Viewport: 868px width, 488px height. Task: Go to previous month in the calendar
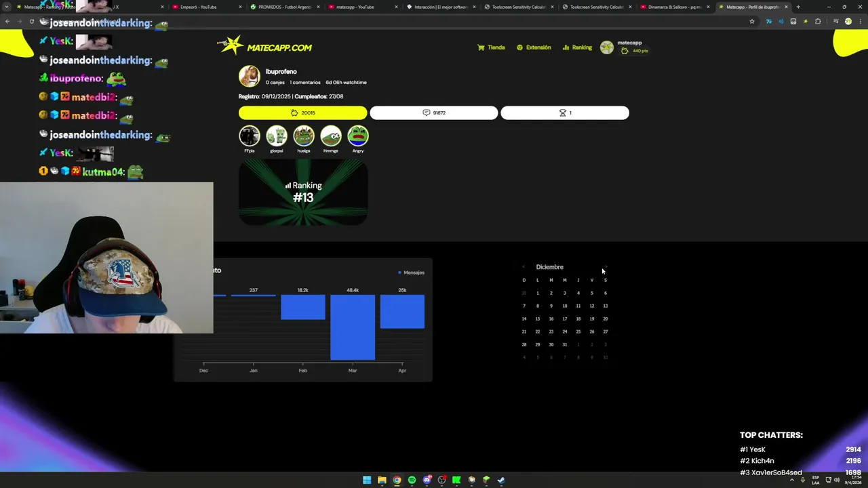(x=524, y=267)
